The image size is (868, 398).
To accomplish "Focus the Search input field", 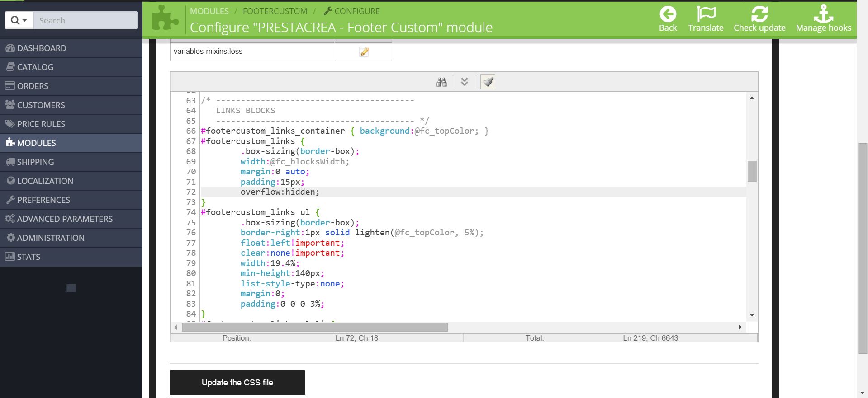I will pos(85,20).
